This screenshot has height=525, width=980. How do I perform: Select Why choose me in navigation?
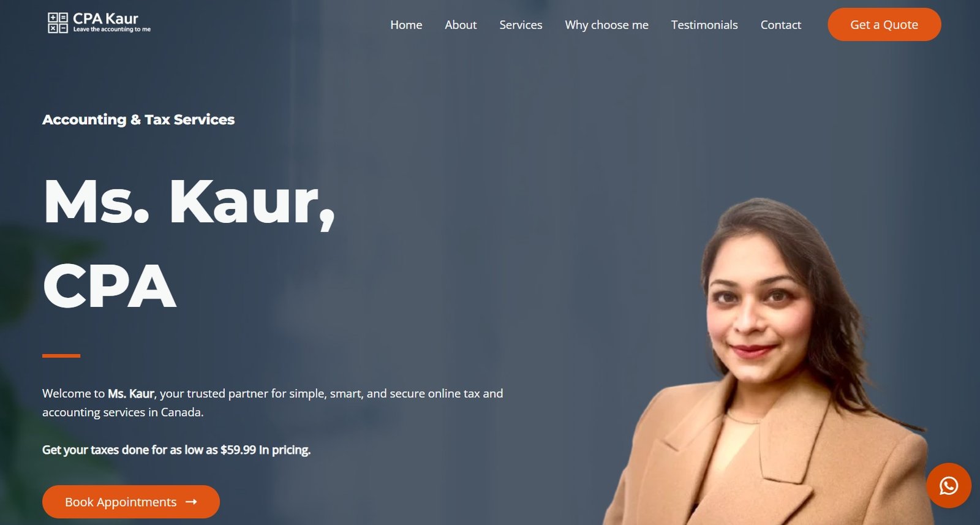606,25
